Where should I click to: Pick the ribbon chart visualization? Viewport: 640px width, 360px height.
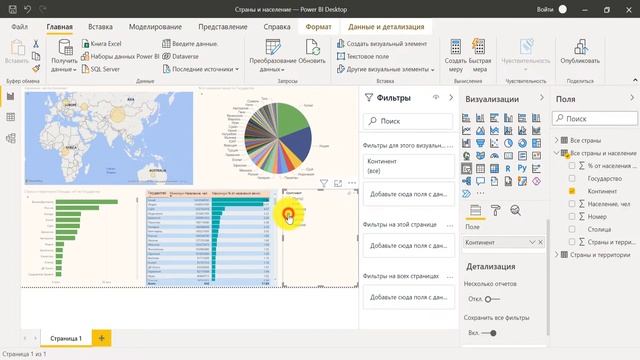click(536, 131)
